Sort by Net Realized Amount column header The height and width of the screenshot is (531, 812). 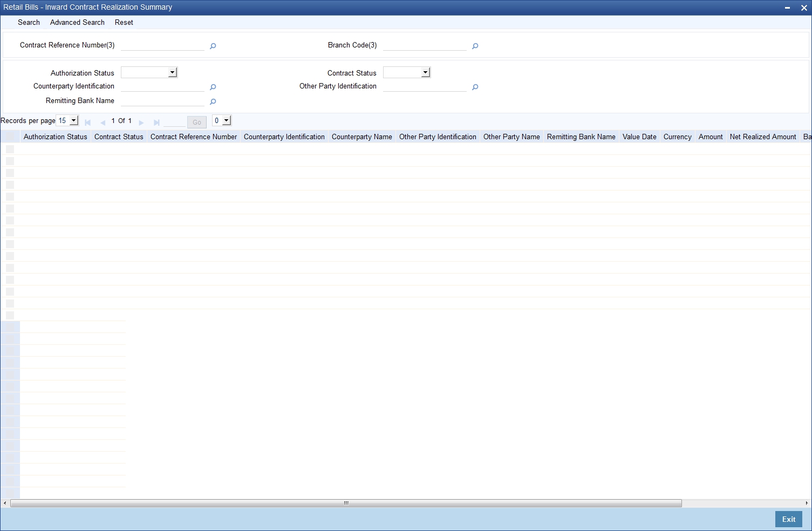763,137
